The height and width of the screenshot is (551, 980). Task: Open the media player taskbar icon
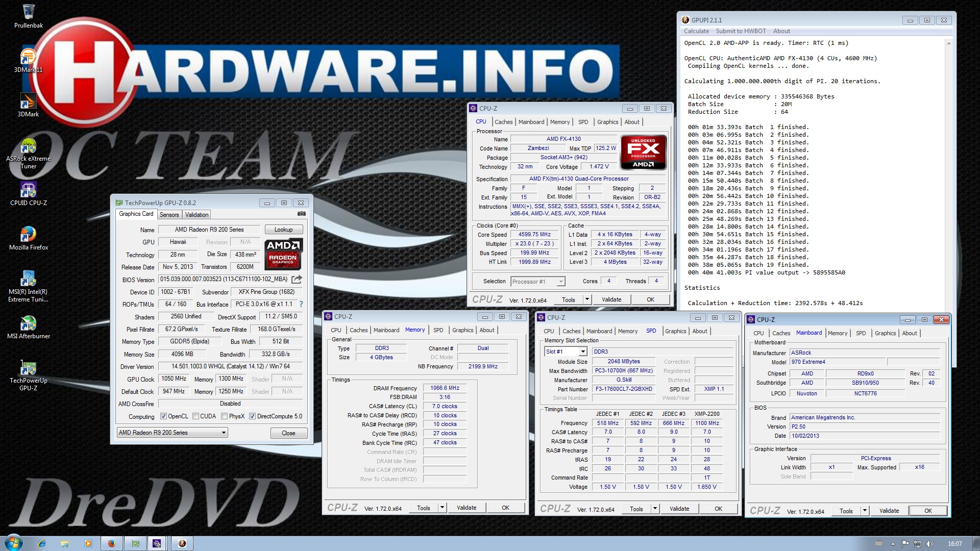point(88,543)
